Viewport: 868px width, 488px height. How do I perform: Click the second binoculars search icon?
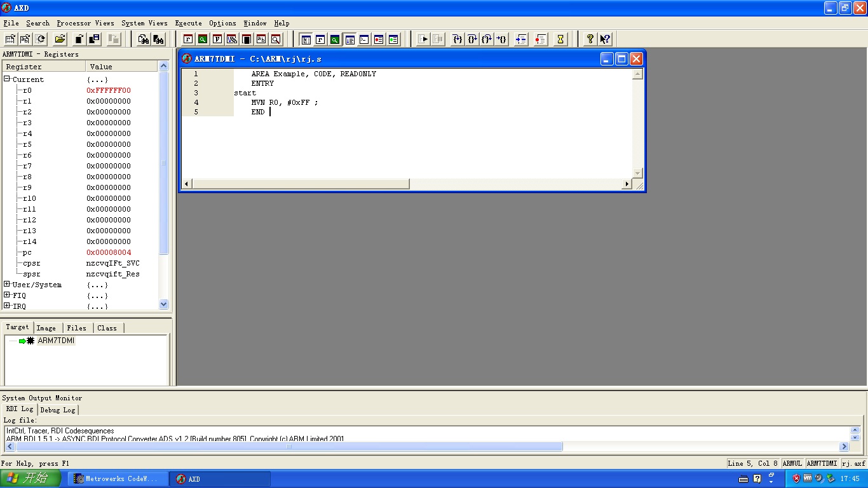coord(158,39)
